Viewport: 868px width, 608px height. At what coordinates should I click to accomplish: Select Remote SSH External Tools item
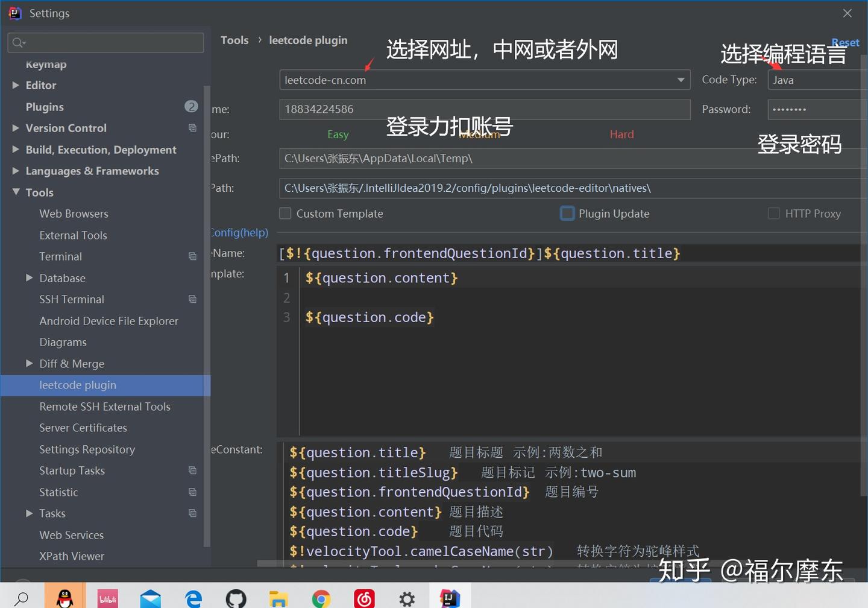pos(105,407)
